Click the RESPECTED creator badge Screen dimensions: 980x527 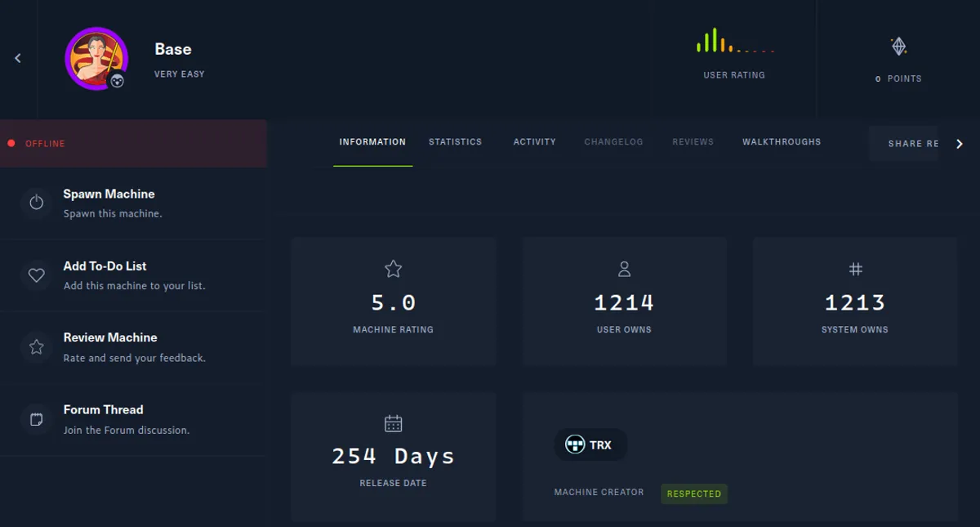pyautogui.click(x=693, y=494)
